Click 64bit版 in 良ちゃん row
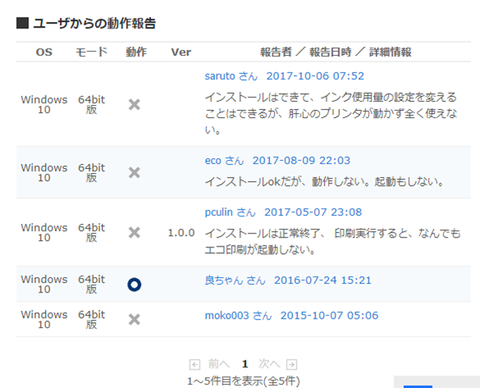This screenshot has width=480, height=388. coord(91,284)
